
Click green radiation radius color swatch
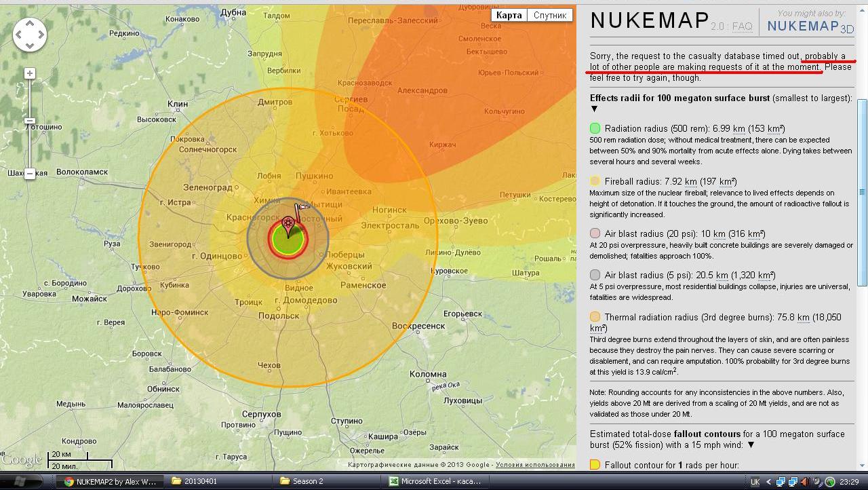(595, 128)
